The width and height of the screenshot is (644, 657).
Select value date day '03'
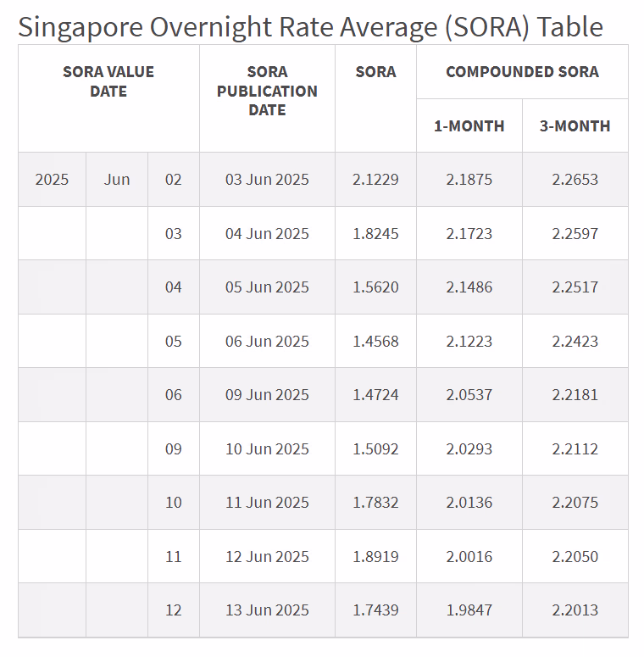click(174, 233)
